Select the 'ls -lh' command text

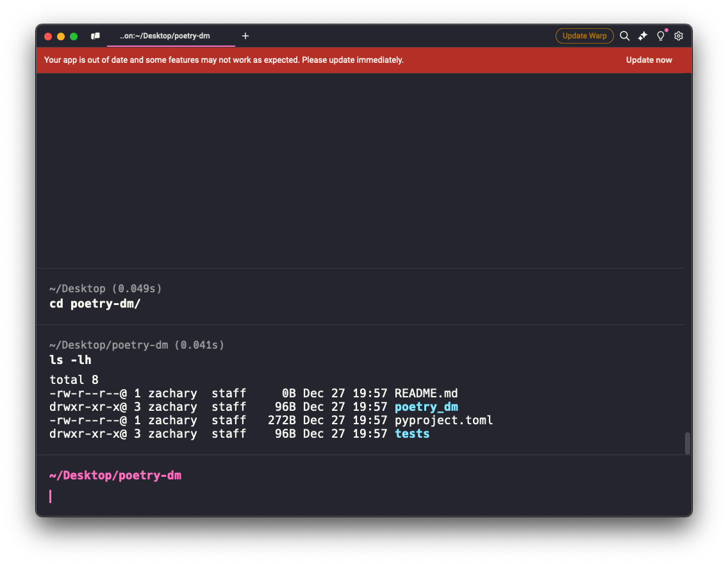[70, 360]
